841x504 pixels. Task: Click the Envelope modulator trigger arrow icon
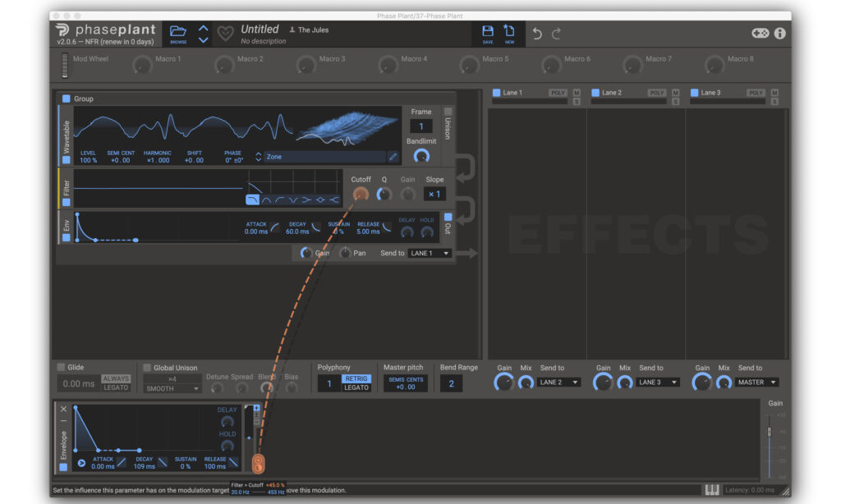click(x=81, y=463)
